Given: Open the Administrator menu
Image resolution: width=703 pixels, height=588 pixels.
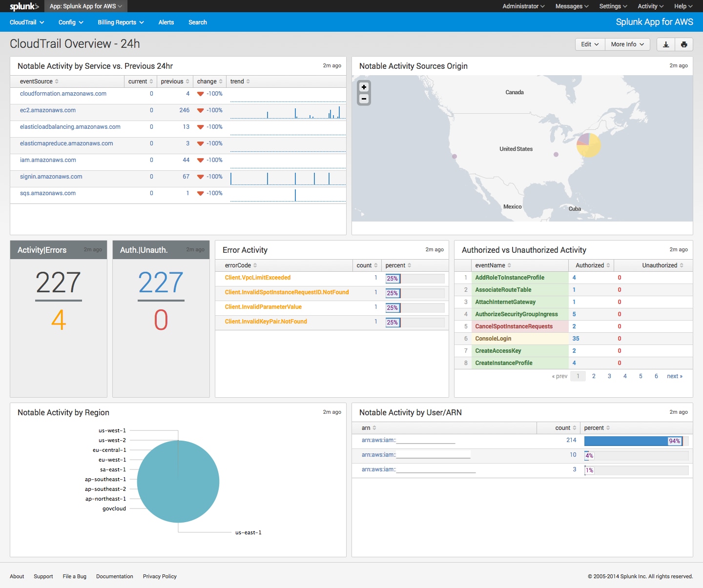Looking at the screenshot, I should click(523, 6).
